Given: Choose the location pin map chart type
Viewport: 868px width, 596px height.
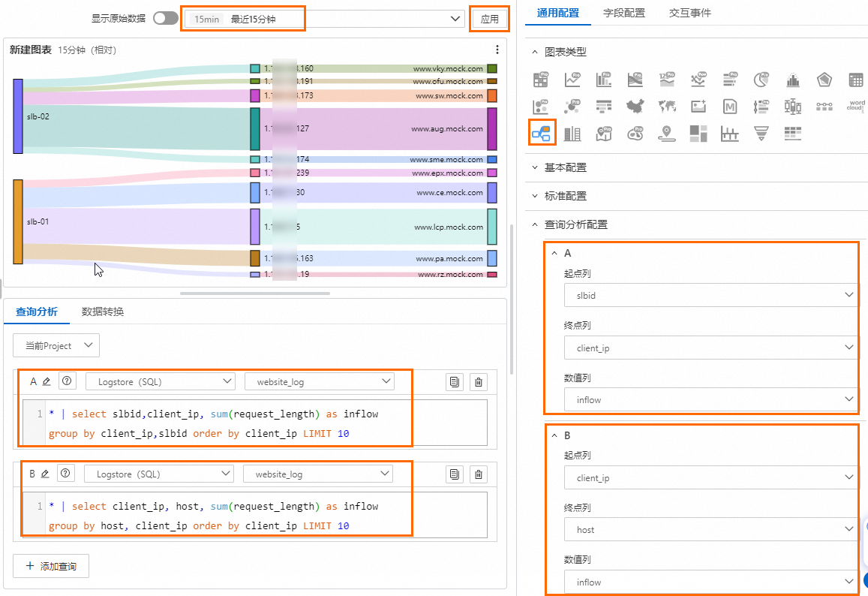Looking at the screenshot, I should point(667,133).
